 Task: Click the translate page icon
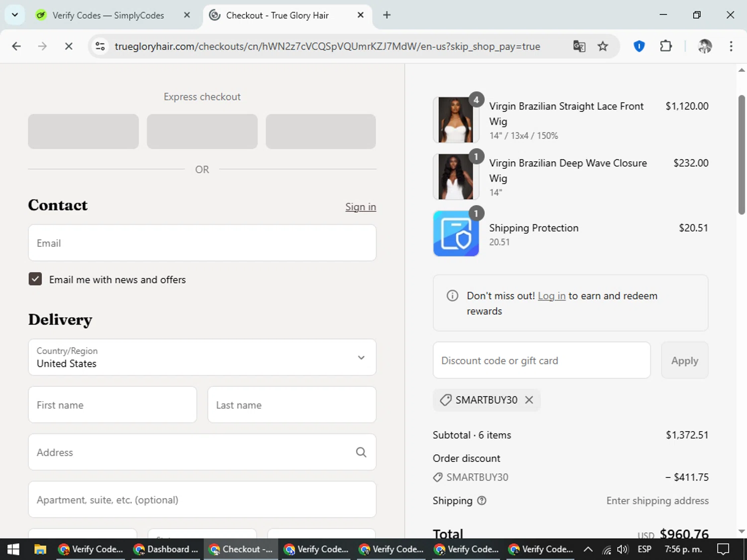pyautogui.click(x=579, y=46)
